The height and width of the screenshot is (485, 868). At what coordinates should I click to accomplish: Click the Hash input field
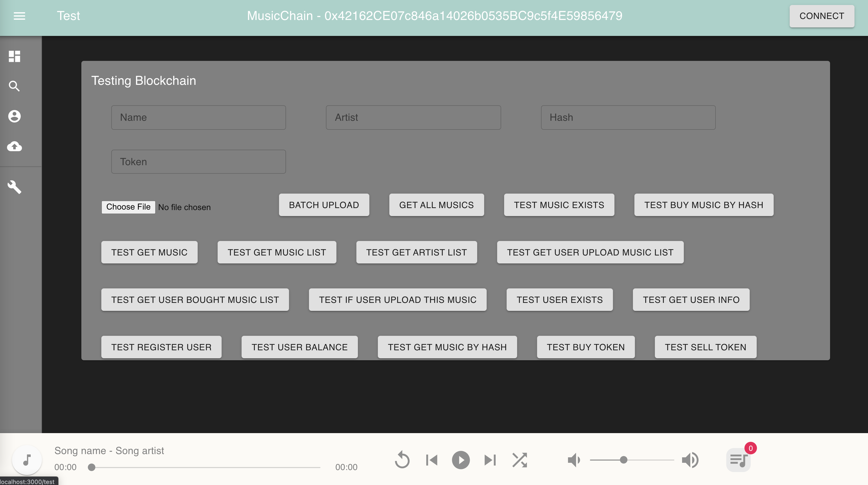tap(628, 118)
